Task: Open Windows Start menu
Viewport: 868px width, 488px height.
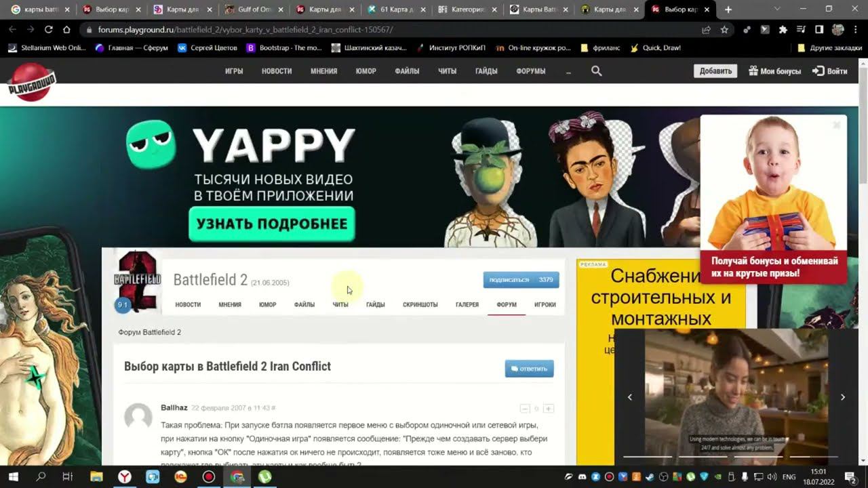Action: [x=13, y=477]
